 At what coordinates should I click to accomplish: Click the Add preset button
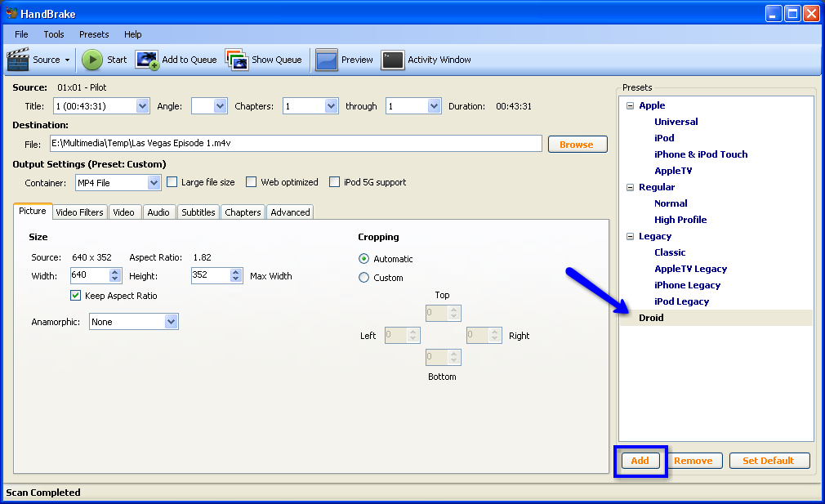click(x=640, y=461)
